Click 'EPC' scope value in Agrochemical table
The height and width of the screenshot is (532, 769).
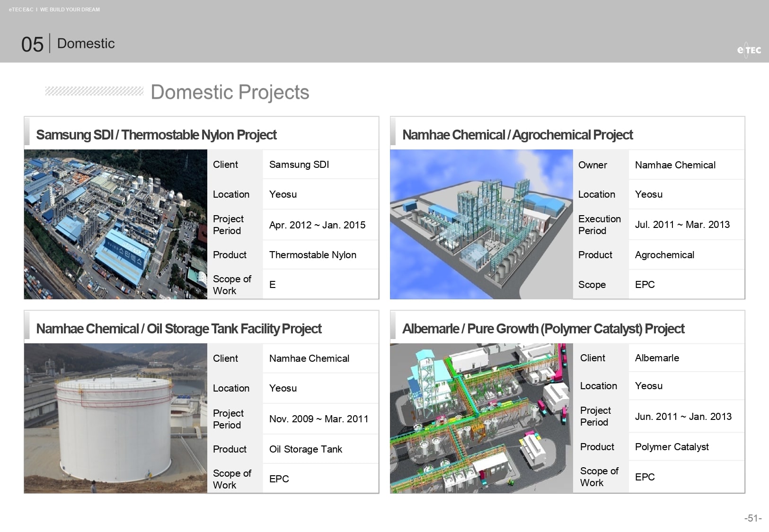[x=645, y=285]
